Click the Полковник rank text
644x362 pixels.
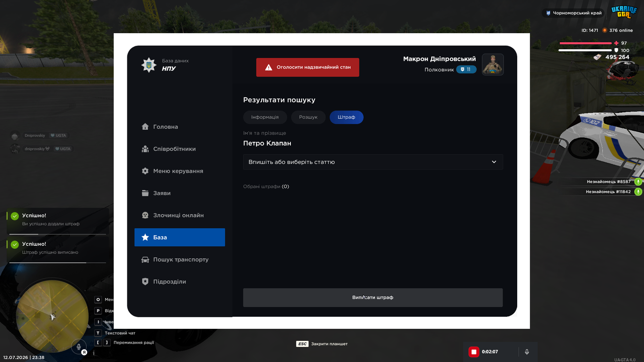pyautogui.click(x=439, y=70)
